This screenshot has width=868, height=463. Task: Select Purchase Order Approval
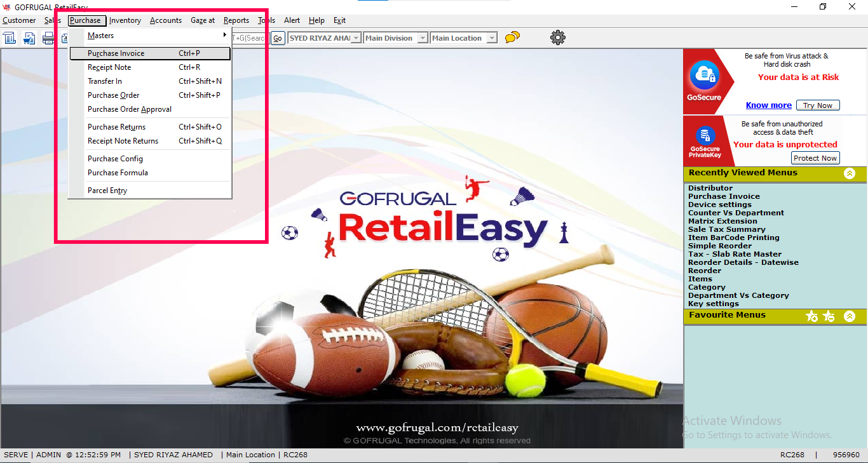coord(149,109)
